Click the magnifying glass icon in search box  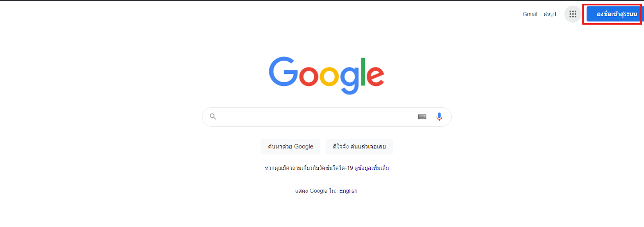click(x=213, y=117)
